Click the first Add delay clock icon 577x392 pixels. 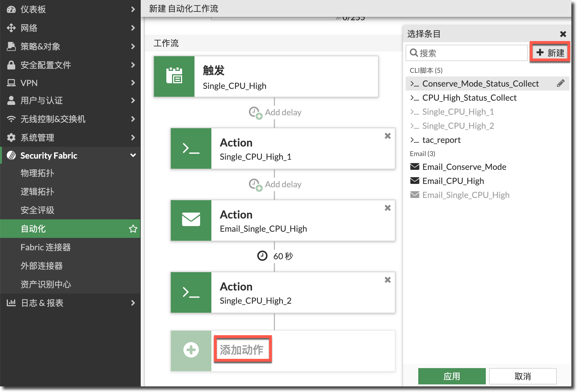point(255,112)
